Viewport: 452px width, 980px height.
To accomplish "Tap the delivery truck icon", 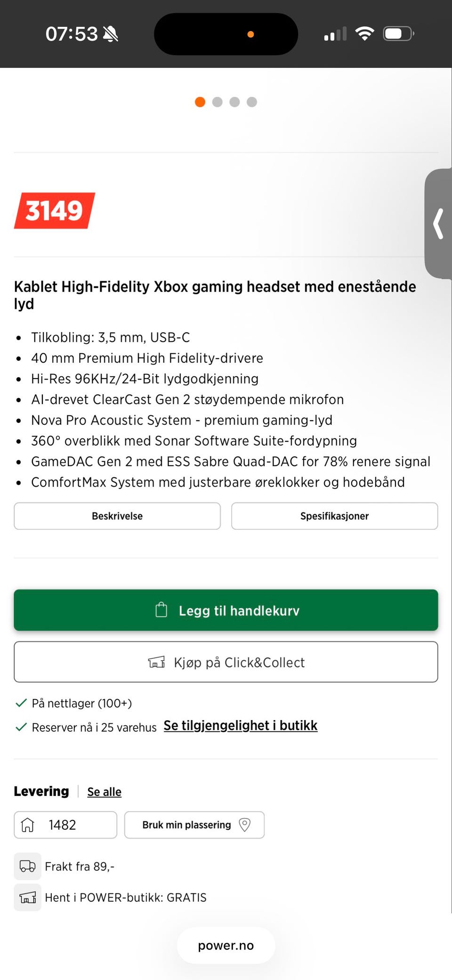I will click(x=27, y=866).
